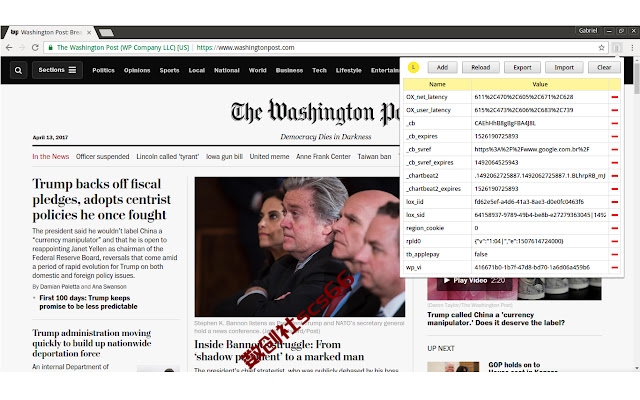Go to the Sports section

tap(169, 70)
